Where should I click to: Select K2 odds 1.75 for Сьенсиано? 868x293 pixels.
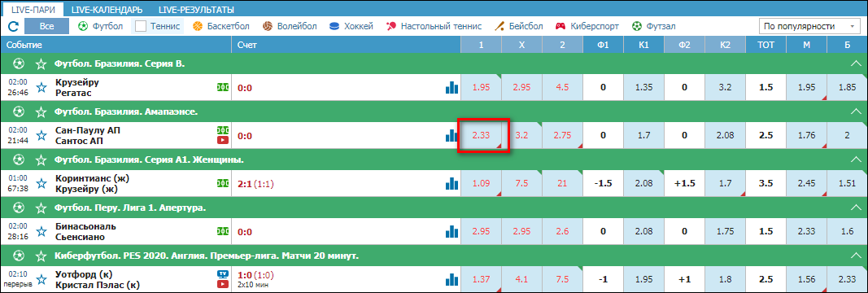(x=725, y=231)
